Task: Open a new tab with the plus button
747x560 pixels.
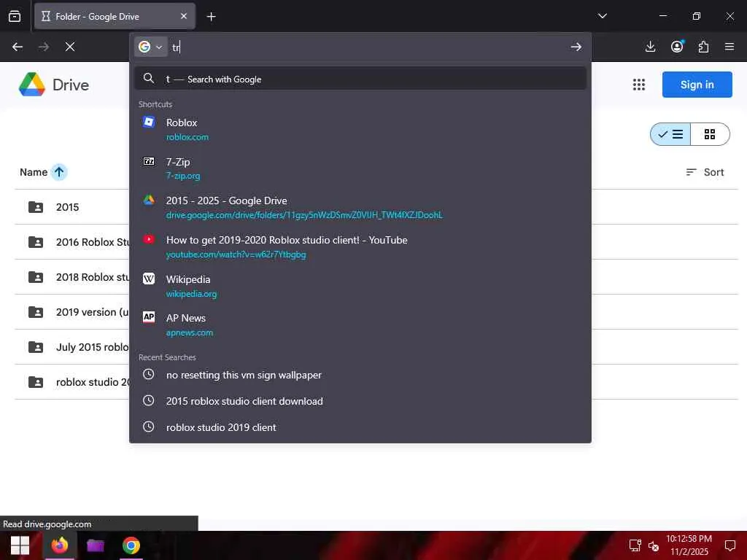Action: tap(211, 17)
